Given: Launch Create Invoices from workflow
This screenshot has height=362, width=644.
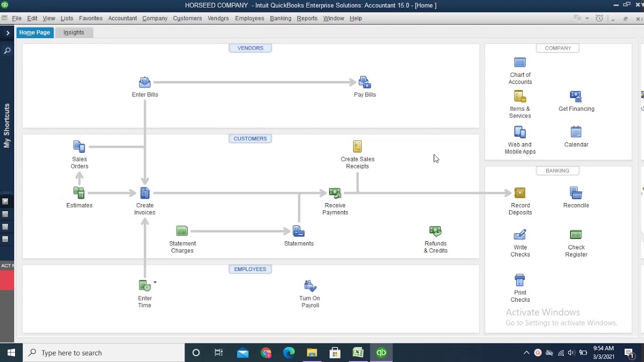Looking at the screenshot, I should (x=145, y=193).
